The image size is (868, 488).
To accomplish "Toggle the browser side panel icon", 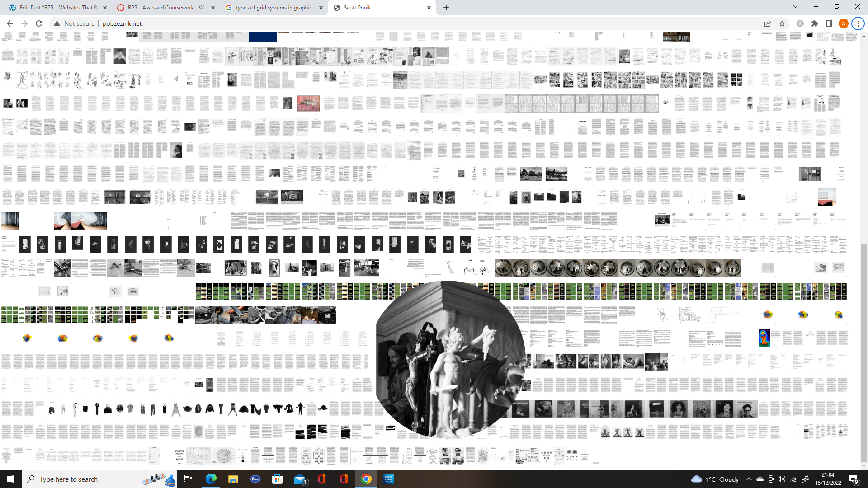I will tap(829, 23).
